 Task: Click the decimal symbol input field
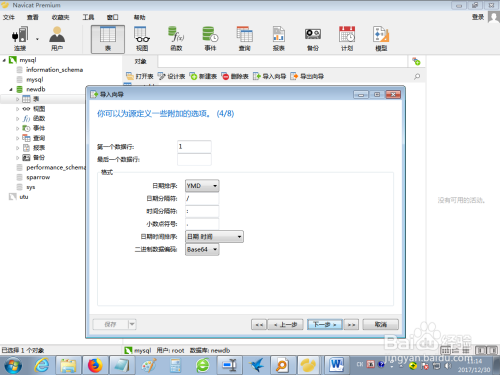point(202,224)
